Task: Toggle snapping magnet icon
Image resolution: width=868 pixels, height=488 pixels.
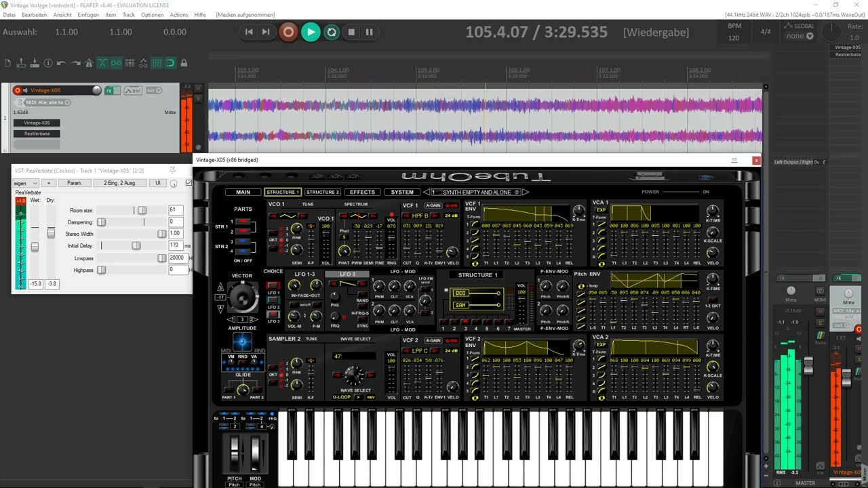Action: (170, 63)
